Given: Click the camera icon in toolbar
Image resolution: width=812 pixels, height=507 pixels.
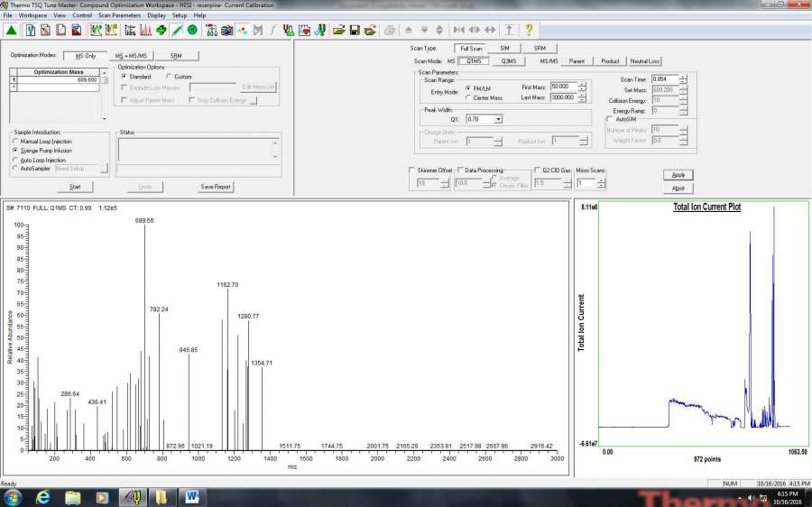Looking at the screenshot, I should click(x=227, y=30).
